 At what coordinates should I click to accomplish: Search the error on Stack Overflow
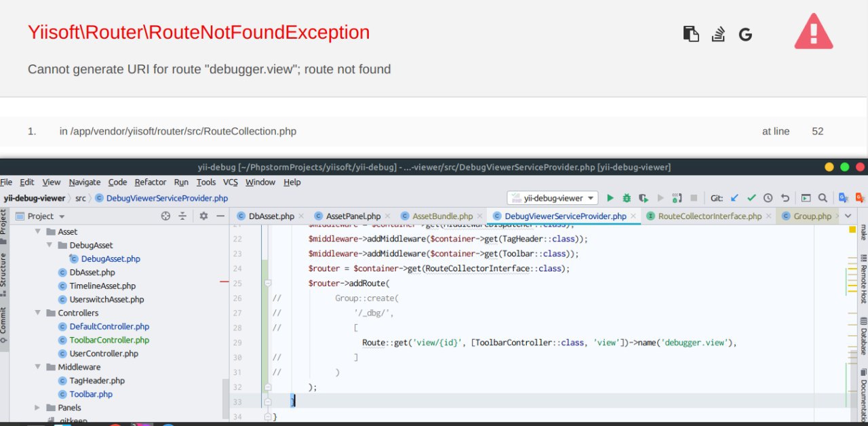[x=718, y=34]
